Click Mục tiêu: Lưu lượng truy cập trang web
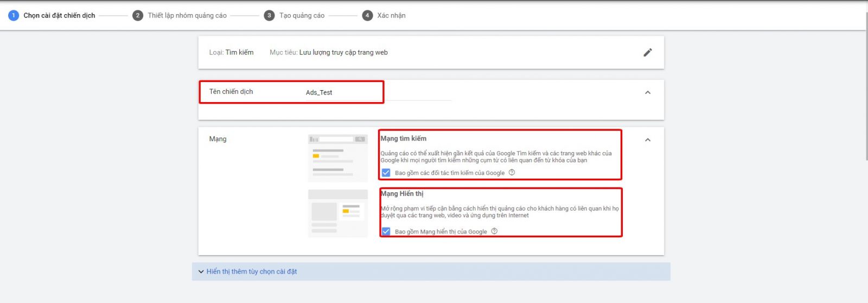 click(x=329, y=53)
